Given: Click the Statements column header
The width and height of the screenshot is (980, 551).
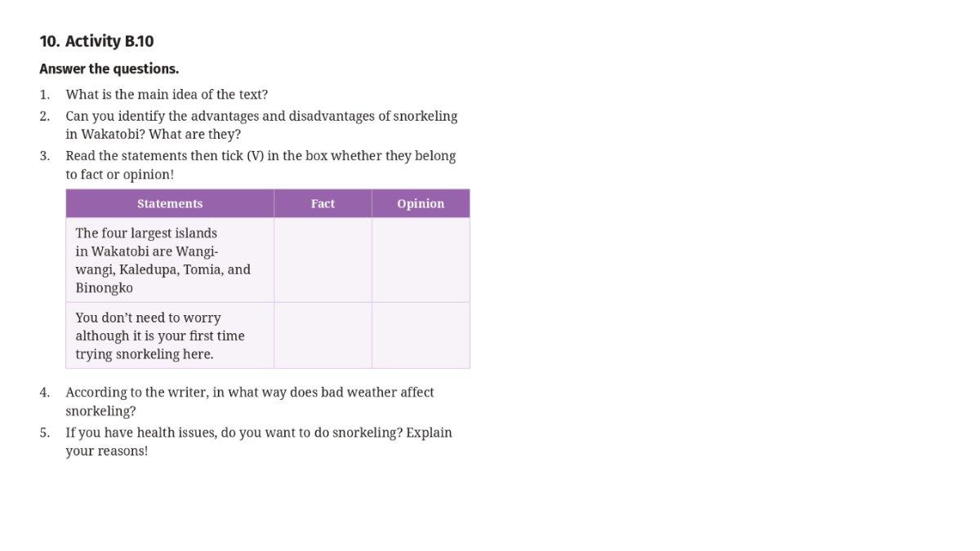Looking at the screenshot, I should [x=170, y=203].
